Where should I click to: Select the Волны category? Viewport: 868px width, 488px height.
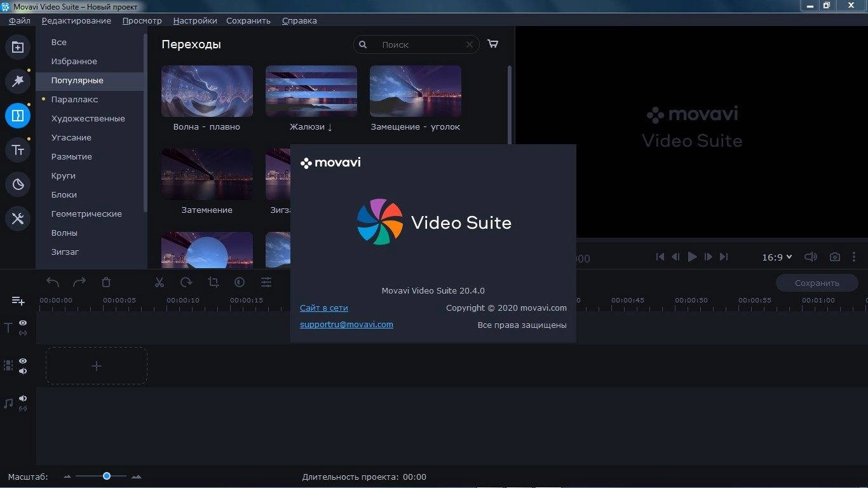pos(90,233)
